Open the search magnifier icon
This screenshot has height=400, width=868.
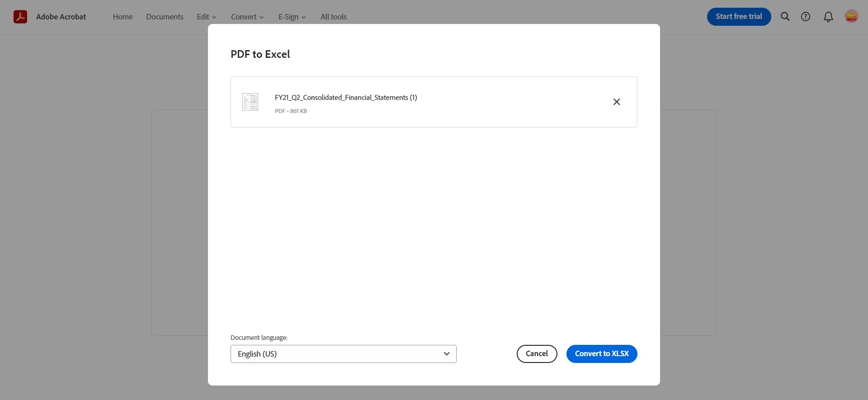[785, 17]
